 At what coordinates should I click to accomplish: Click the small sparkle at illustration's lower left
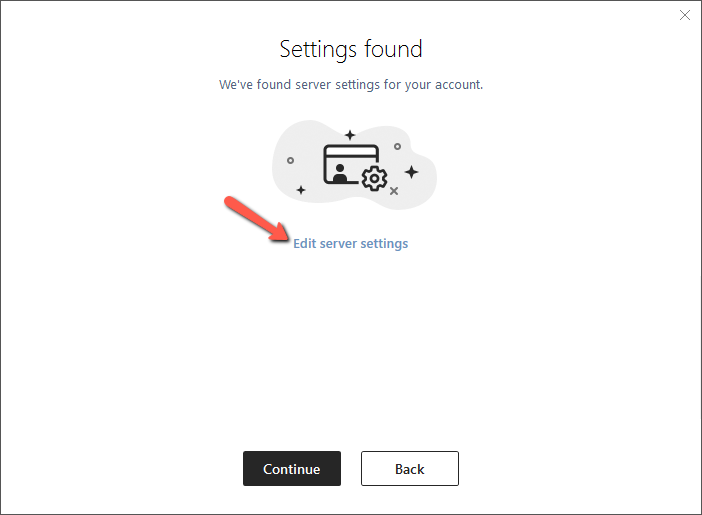click(x=301, y=190)
